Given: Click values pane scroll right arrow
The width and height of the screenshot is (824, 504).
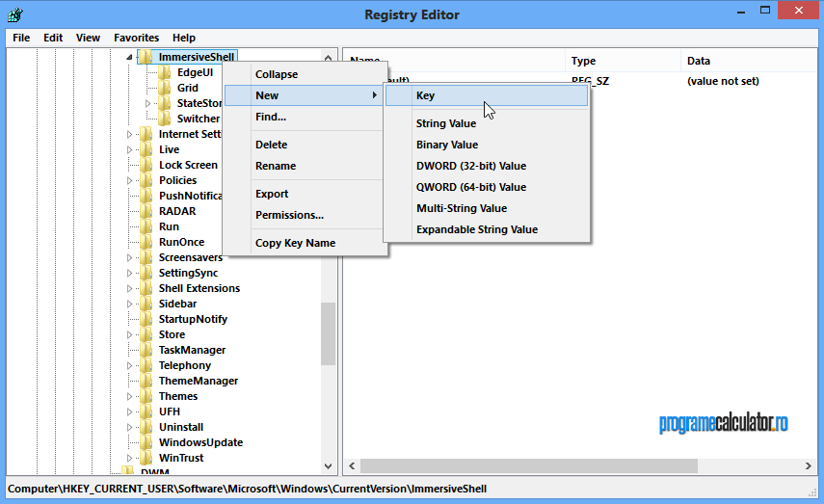Looking at the screenshot, I should pyautogui.click(x=809, y=465).
